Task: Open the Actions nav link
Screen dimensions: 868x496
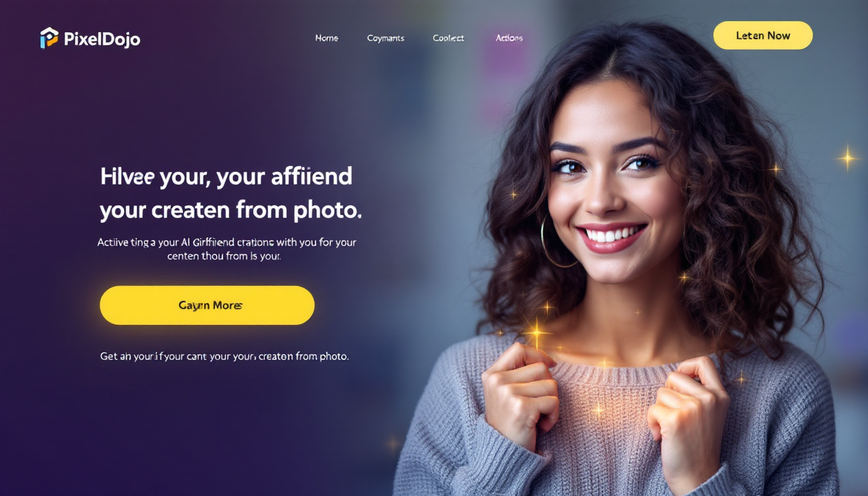Action: coord(509,38)
